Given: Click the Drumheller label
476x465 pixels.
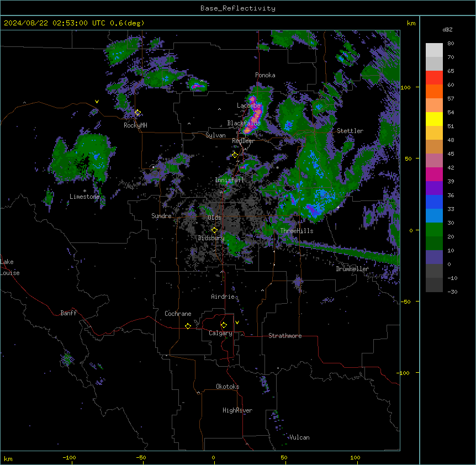Looking at the screenshot, I should [352, 269].
